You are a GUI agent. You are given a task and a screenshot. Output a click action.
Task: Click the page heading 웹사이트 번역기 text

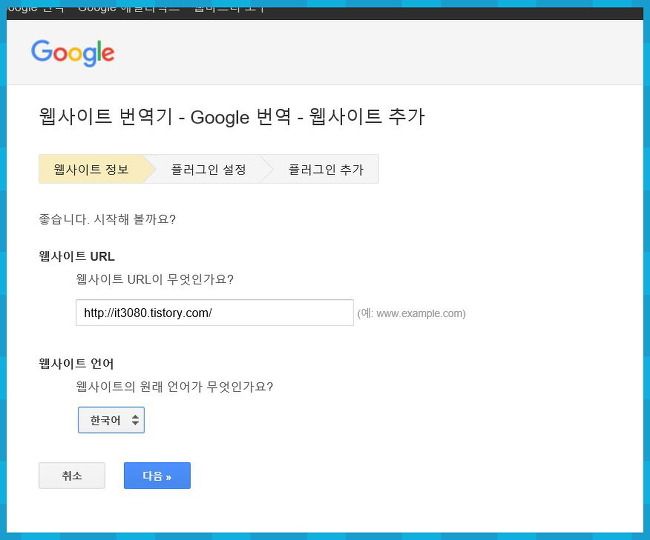(x=105, y=116)
